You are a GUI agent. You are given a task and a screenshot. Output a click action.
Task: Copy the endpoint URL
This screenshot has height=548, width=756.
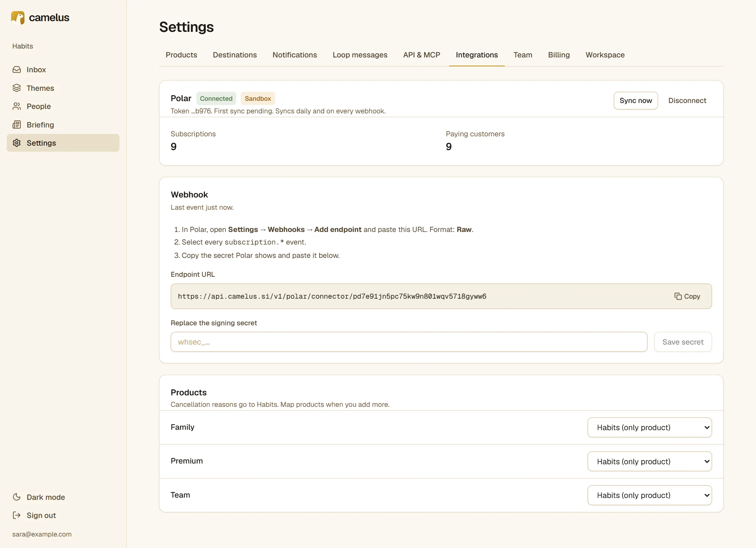687,296
